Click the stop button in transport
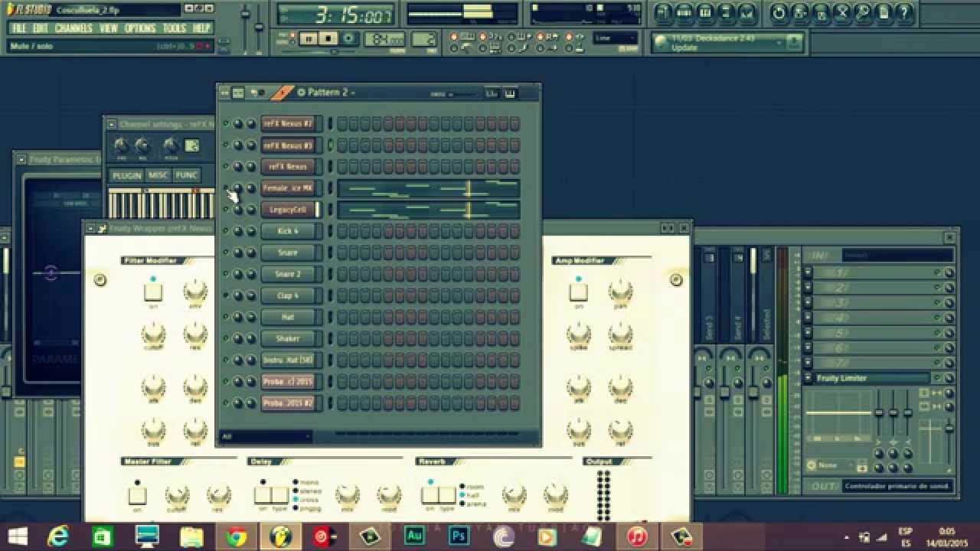 pos(328,38)
